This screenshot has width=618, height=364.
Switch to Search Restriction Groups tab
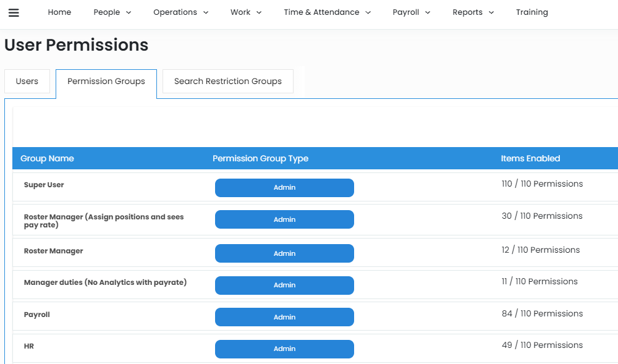[x=227, y=82]
